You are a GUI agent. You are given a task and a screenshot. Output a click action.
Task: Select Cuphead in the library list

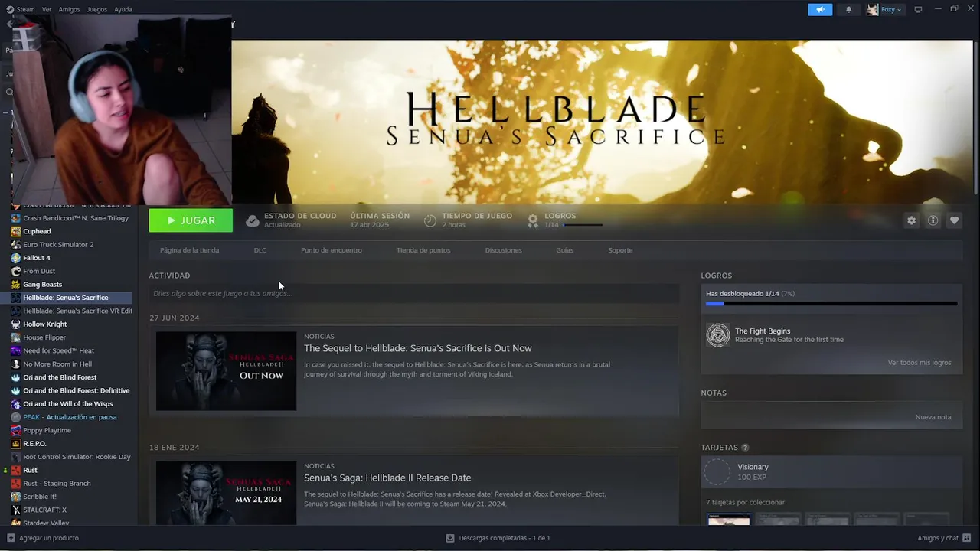tap(37, 231)
